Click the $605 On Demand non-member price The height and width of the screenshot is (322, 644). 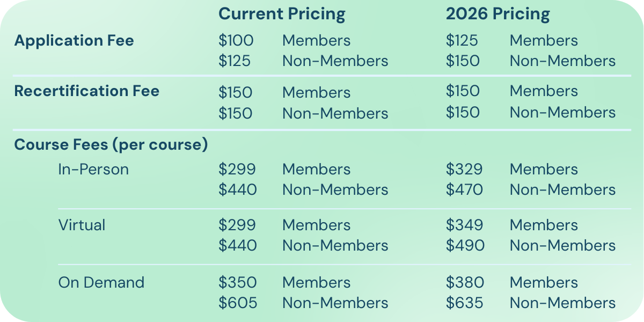(238, 303)
